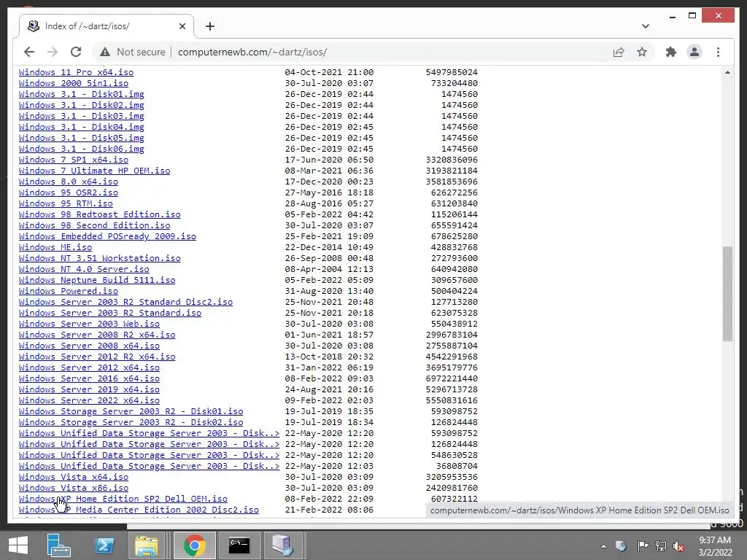Click the Windows Powered.iso link

coord(69,292)
